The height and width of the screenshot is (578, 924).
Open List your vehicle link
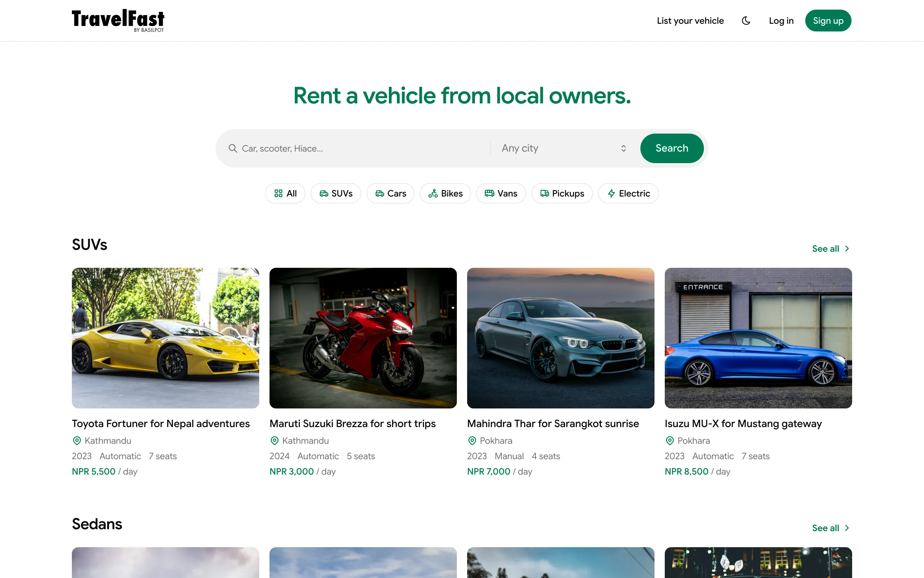pos(690,21)
